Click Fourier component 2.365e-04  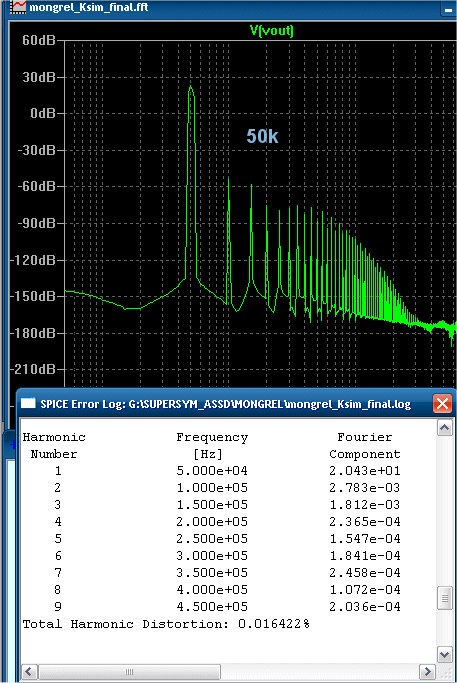[365, 522]
